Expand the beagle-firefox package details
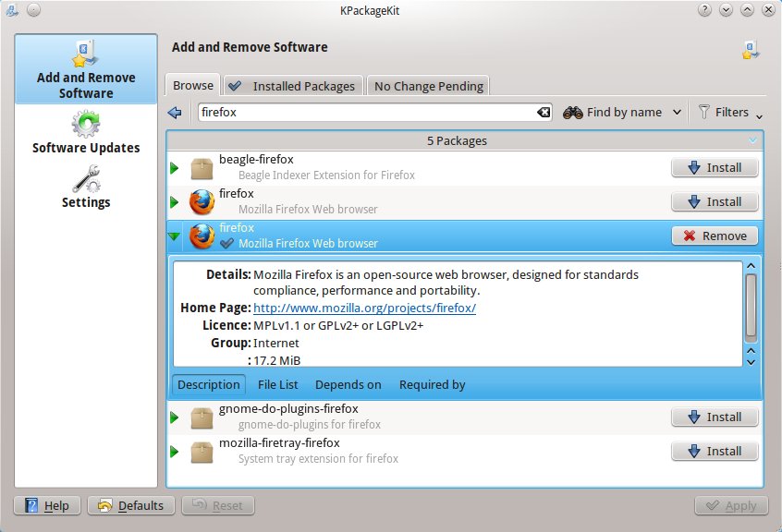This screenshot has height=532, width=782. 175,168
